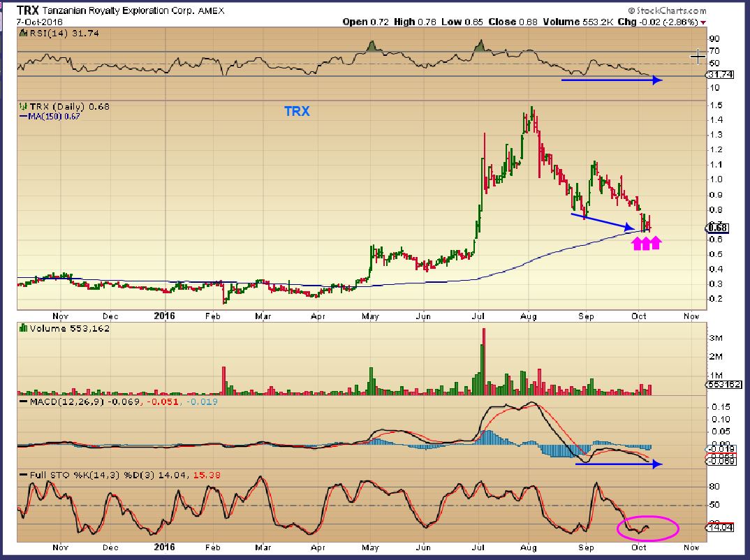Click the Low 0.65 value in header
Viewport: 750px width, 560px height.
[x=462, y=22]
